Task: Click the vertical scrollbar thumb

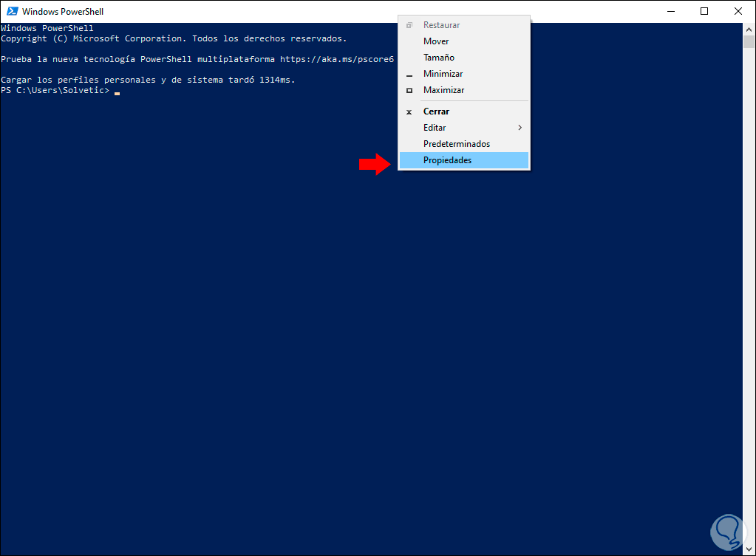Action: (x=749, y=42)
